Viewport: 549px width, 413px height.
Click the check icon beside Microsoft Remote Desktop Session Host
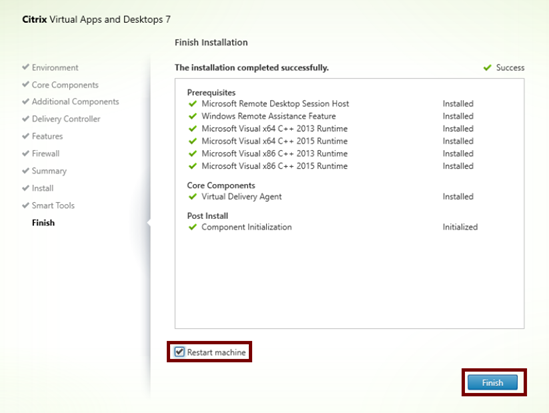(193, 104)
